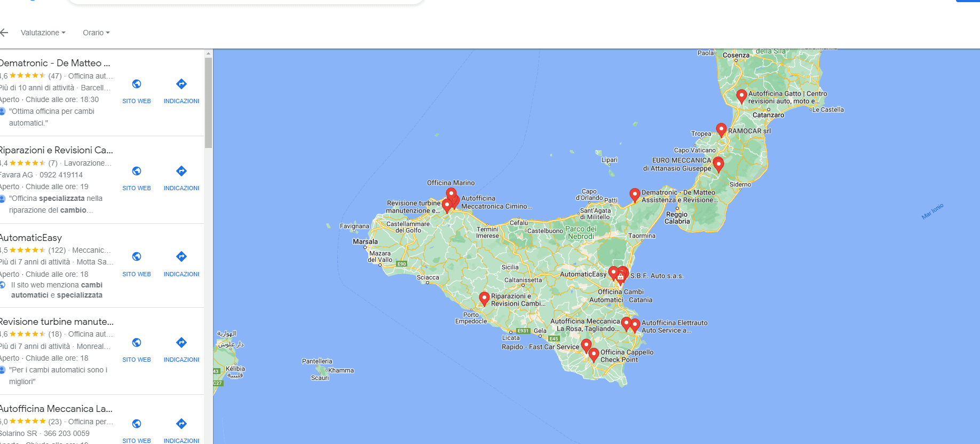Click the S.B.F. Auto s.a.s. map label
Screen dimensions: 980x444
(657, 276)
